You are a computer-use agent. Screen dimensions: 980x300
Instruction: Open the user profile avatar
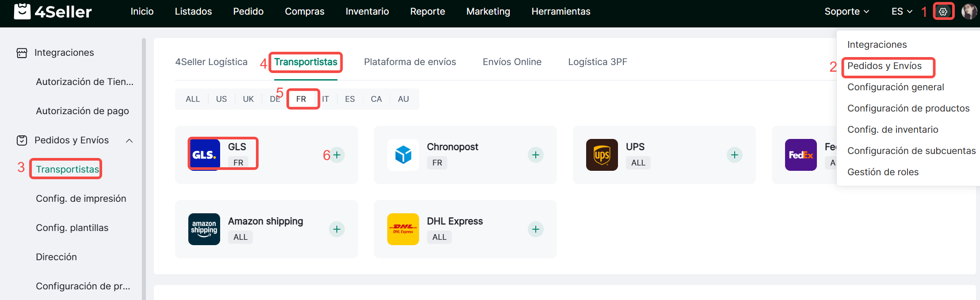[969, 12]
